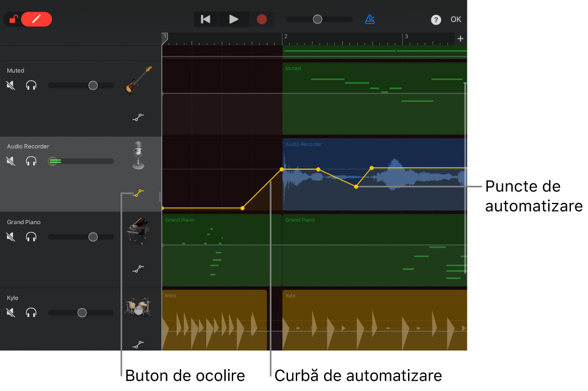
Task: Click the Grand Piano instrument icon
Action: [138, 231]
